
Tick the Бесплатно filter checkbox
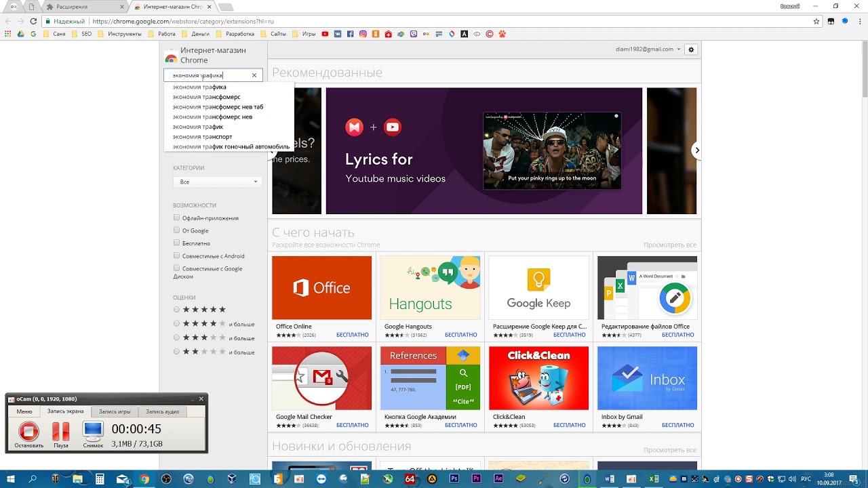point(176,243)
